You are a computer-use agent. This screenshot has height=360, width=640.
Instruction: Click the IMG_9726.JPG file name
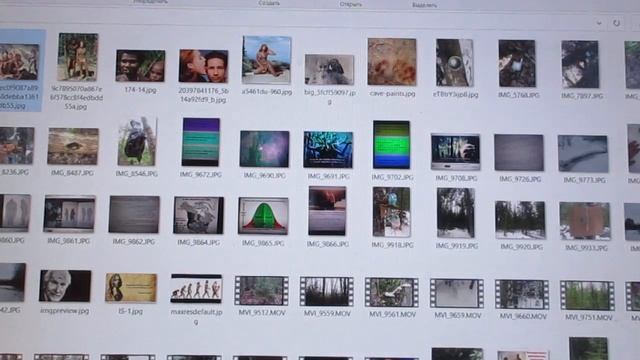coord(520,179)
